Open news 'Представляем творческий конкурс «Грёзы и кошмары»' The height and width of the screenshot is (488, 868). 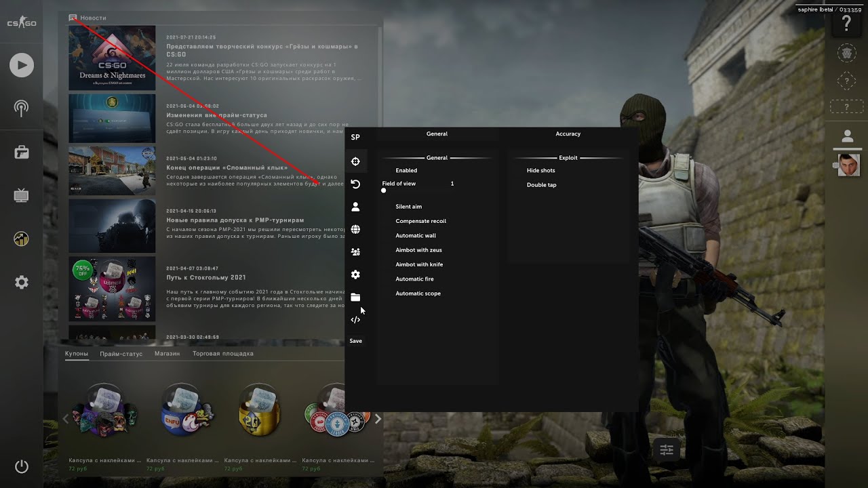coord(262,50)
